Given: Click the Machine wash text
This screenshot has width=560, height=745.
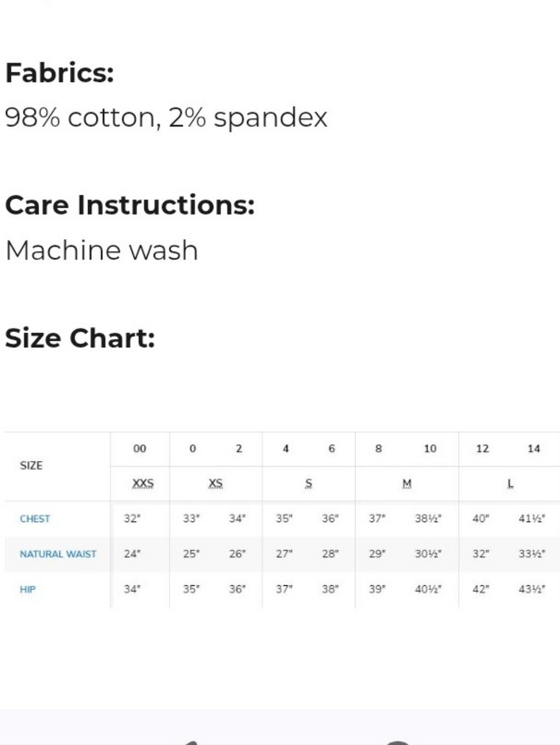Looking at the screenshot, I should click(x=101, y=250).
